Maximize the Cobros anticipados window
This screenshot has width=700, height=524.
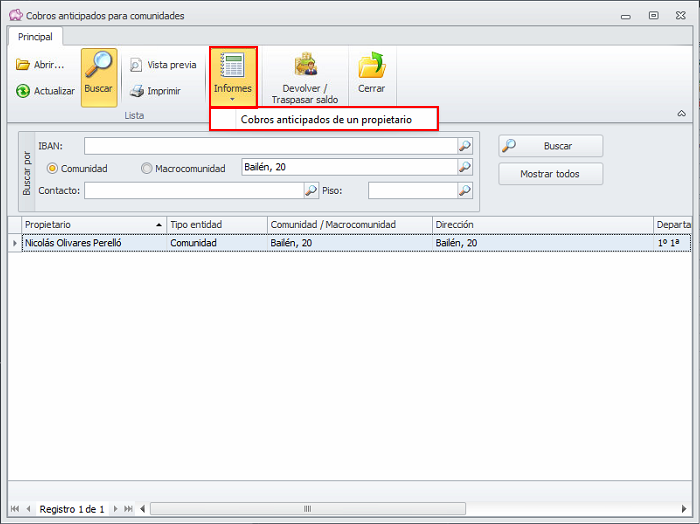click(654, 16)
